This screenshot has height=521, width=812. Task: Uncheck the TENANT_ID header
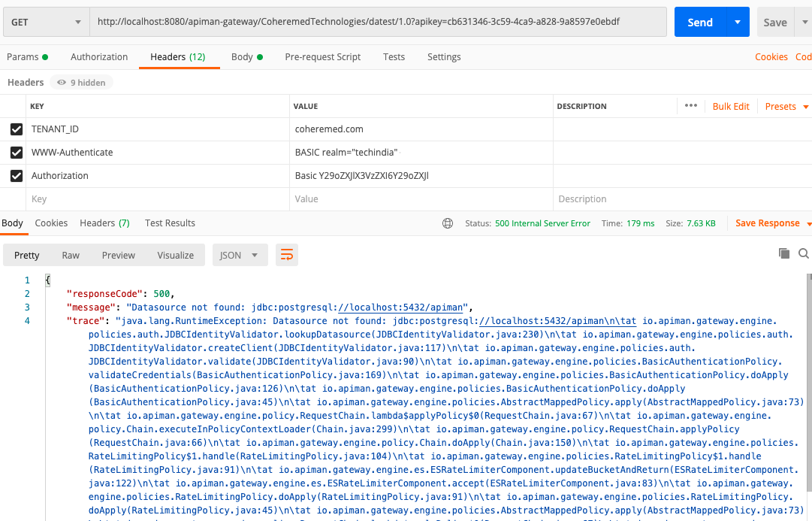(x=17, y=129)
